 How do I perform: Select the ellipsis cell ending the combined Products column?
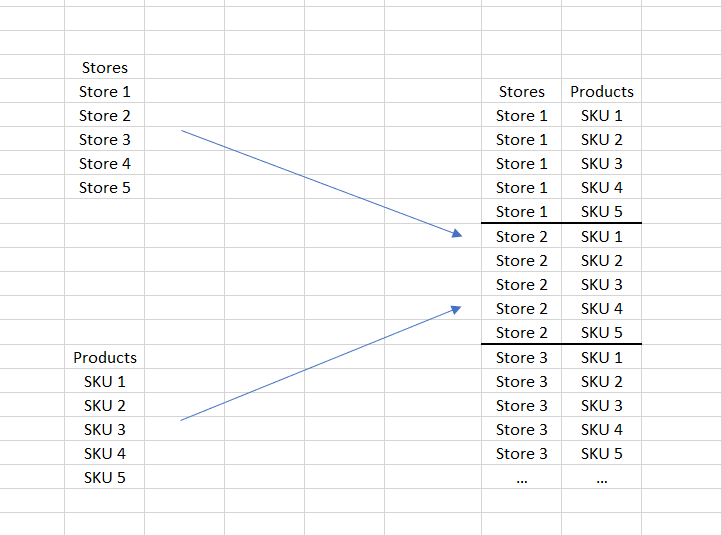coord(602,477)
